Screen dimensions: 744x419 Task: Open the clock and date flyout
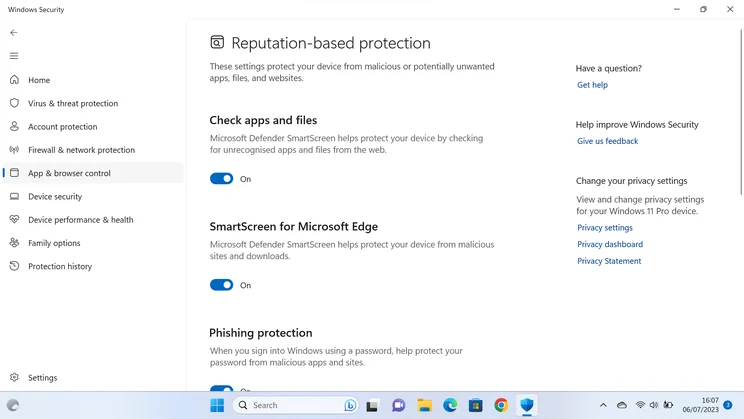coord(701,405)
